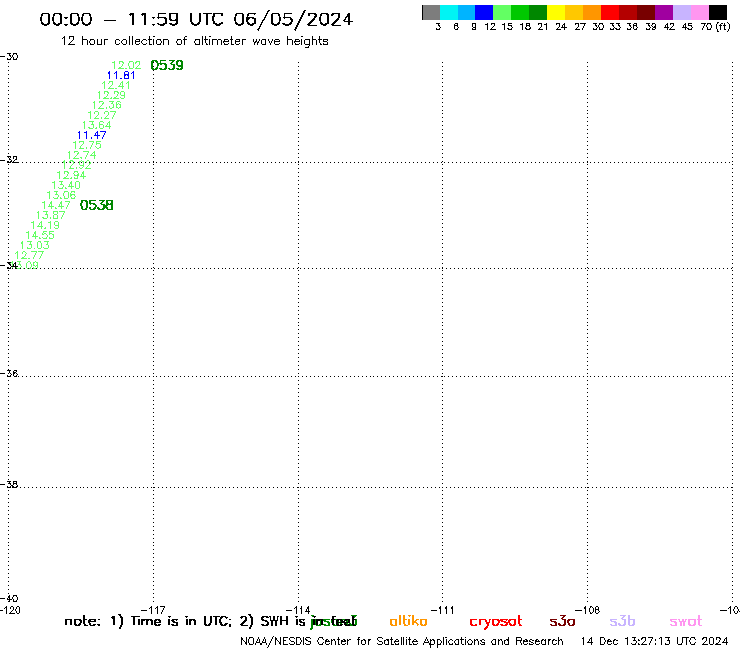Click the wave height value 13.87

(51, 215)
